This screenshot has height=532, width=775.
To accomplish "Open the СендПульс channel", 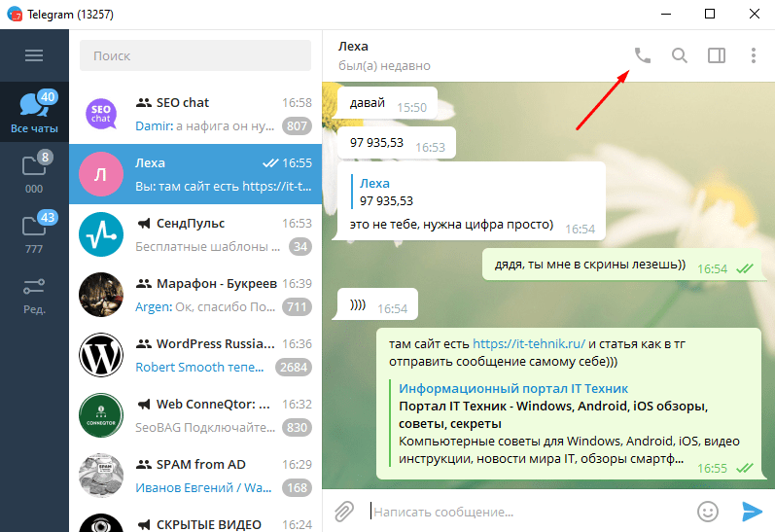I will coord(195,234).
